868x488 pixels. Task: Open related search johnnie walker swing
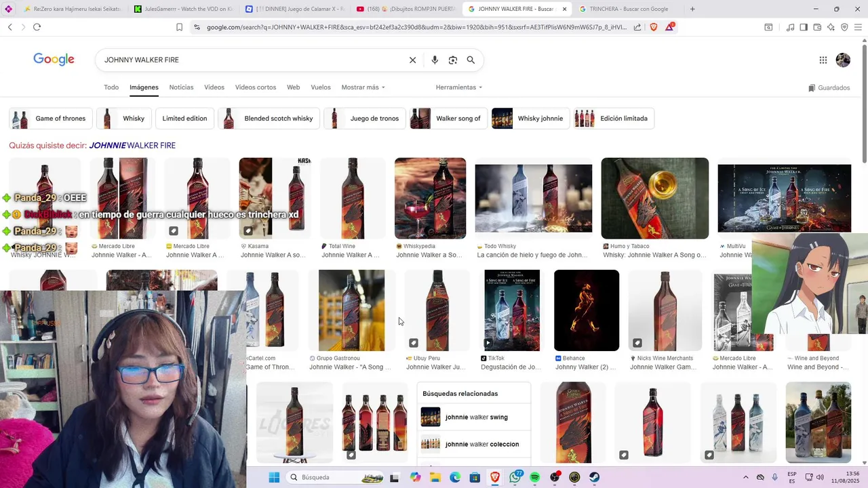(x=475, y=417)
